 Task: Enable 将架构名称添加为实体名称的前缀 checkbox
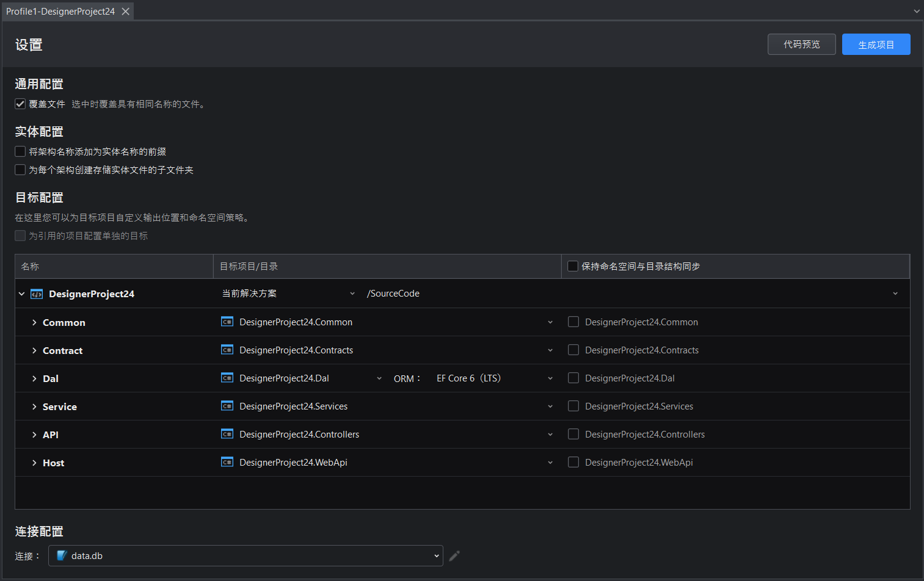20,151
